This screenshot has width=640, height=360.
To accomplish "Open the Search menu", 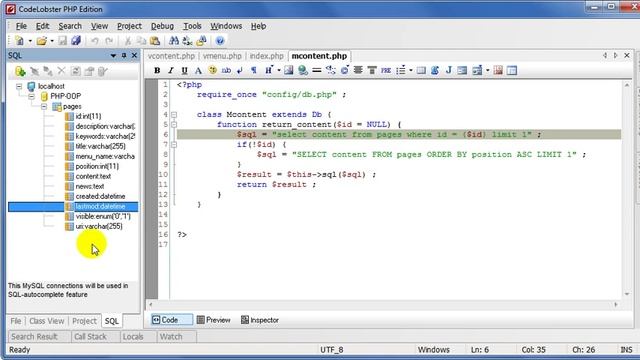I will pos(70,26).
